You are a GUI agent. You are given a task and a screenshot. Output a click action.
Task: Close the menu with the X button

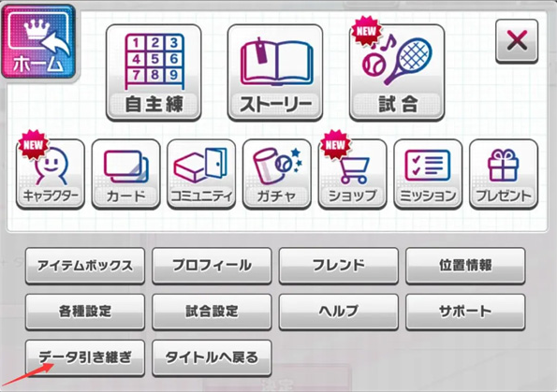click(517, 41)
